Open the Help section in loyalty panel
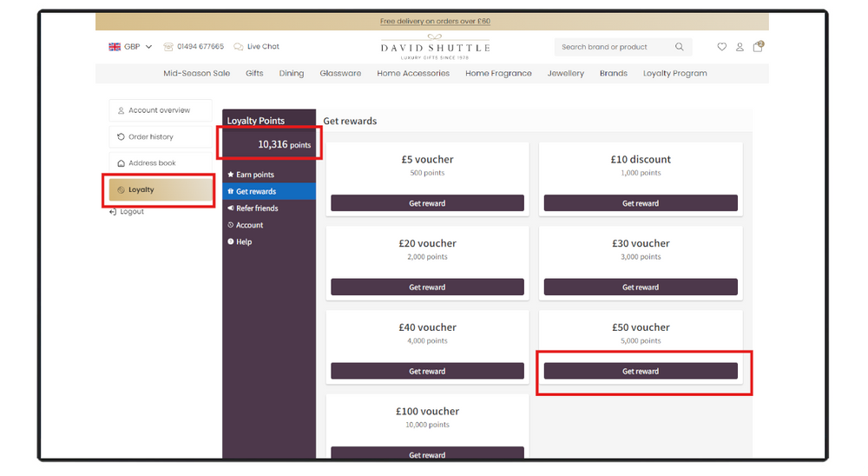The image size is (868, 476). pyautogui.click(x=244, y=241)
